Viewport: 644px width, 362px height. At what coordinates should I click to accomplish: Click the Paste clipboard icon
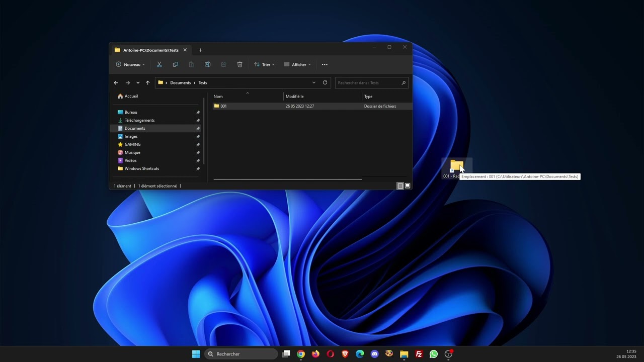[x=191, y=64]
